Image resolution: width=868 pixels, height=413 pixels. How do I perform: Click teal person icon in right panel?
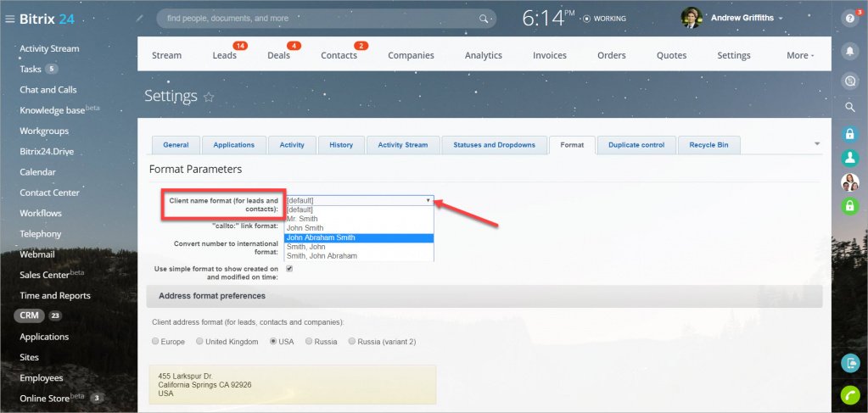pos(849,158)
